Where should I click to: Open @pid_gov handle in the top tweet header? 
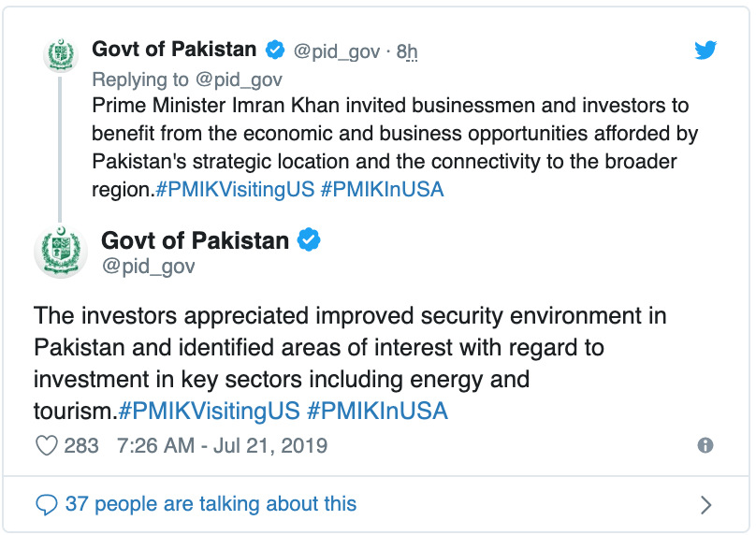337,51
